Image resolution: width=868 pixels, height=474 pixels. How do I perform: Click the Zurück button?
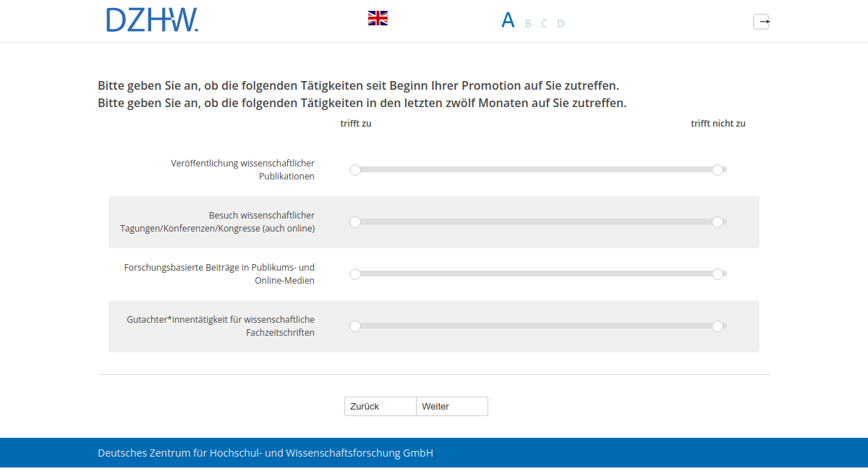tap(380, 406)
